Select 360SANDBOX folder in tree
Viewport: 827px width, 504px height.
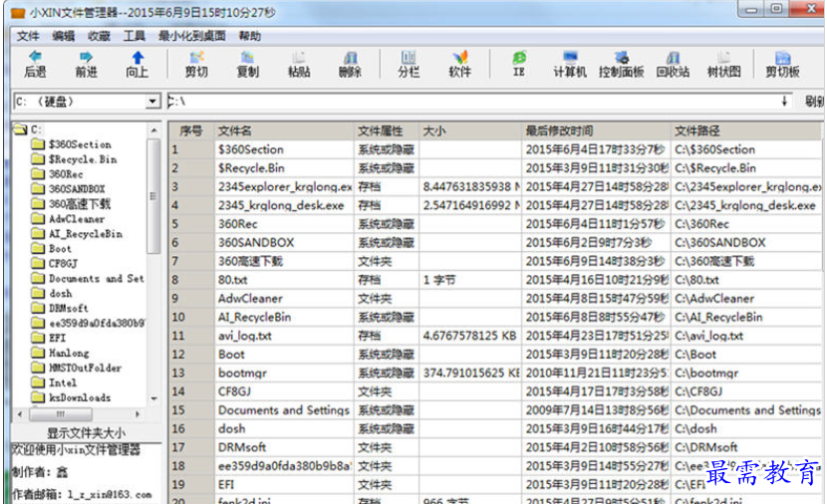point(77,188)
